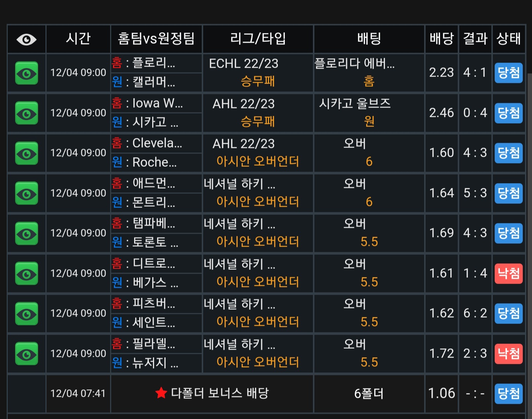Click the eye icon in the table header
This screenshot has height=419, width=532.
(27, 39)
